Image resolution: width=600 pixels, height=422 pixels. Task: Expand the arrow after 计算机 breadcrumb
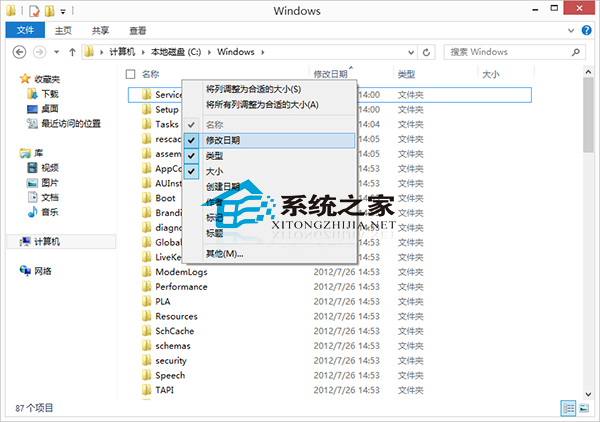click(x=143, y=52)
